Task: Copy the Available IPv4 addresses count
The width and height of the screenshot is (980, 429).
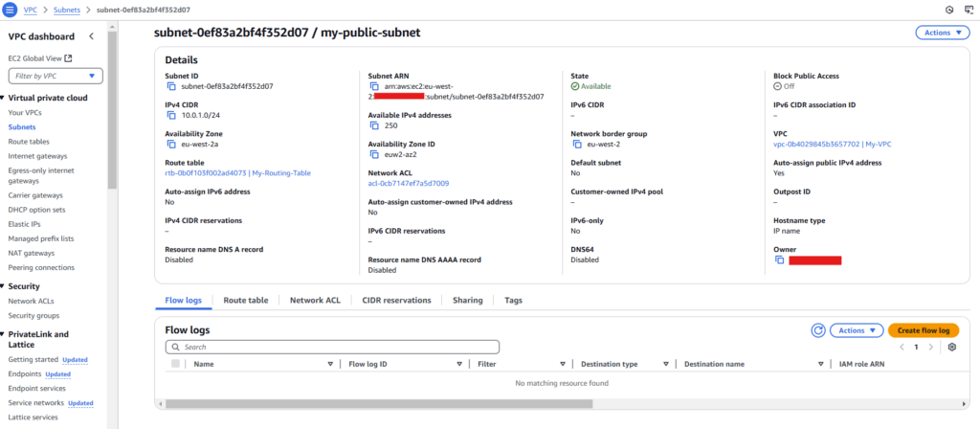Action: click(374, 125)
